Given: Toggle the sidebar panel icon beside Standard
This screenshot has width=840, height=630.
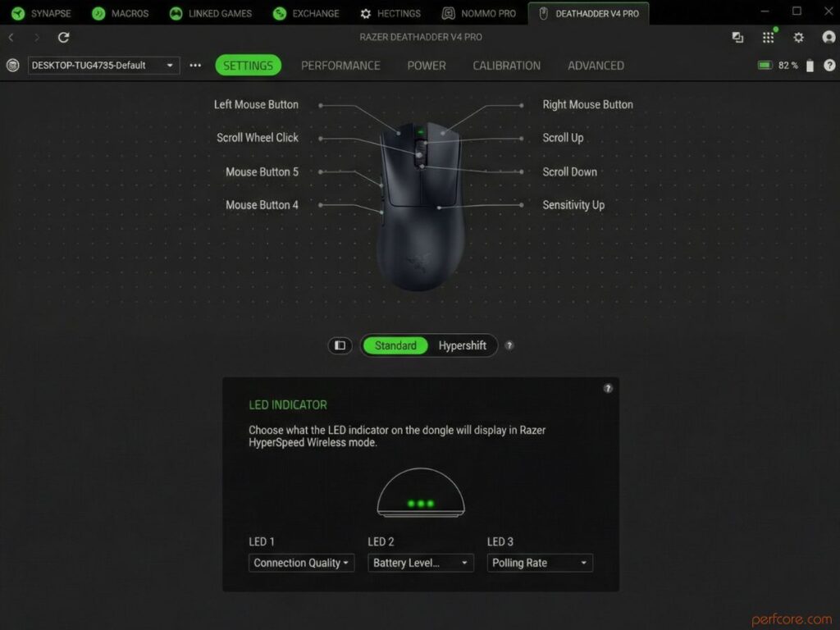Looking at the screenshot, I should 340,345.
